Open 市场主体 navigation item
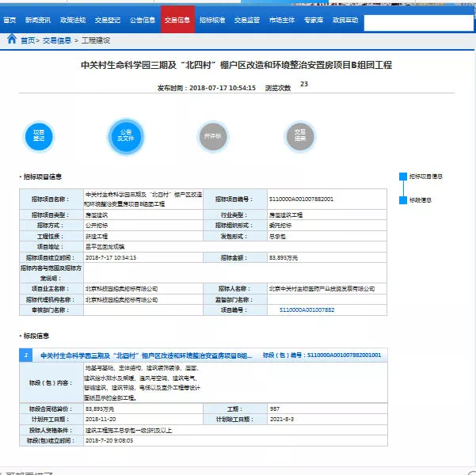476x475 pixels. point(282,20)
